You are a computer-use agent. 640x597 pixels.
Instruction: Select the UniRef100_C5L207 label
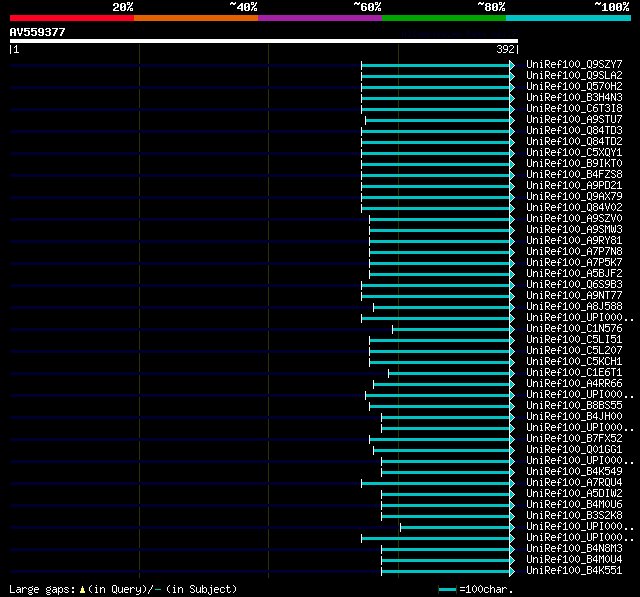(x=574, y=351)
